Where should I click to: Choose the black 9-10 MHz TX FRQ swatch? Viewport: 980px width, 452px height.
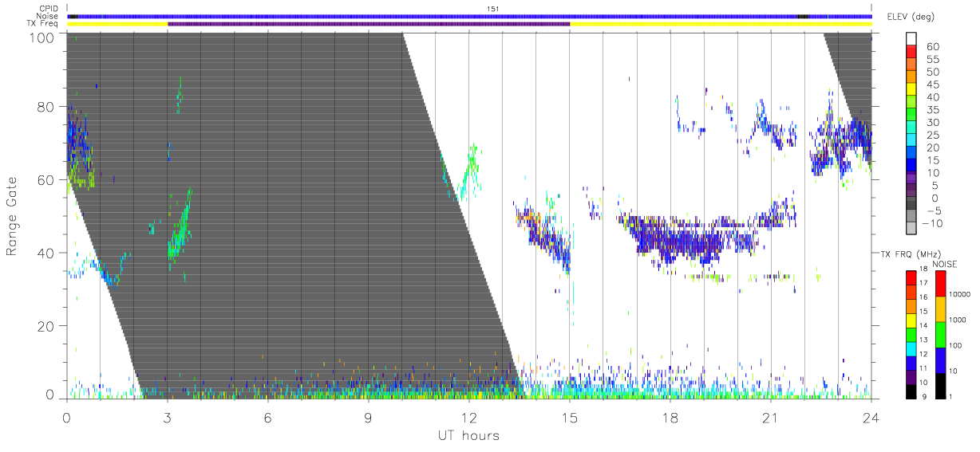click(x=913, y=391)
